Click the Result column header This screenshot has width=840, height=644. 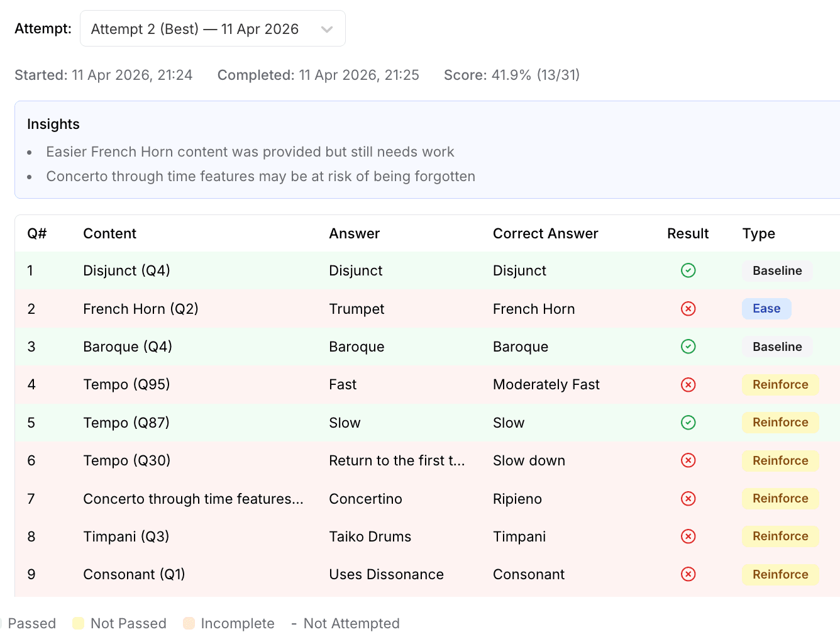(687, 234)
